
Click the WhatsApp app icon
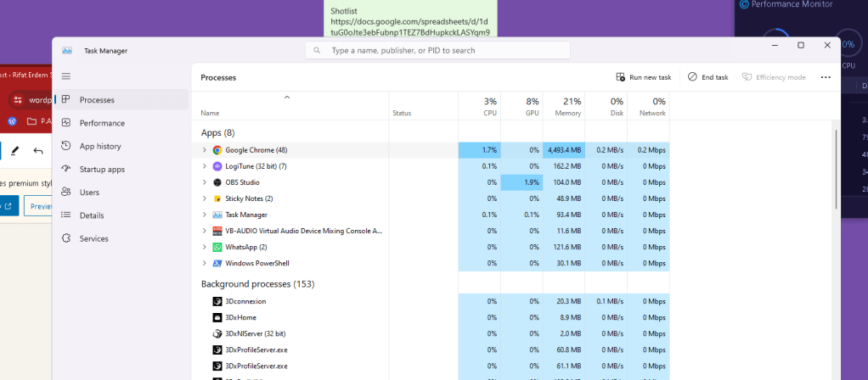[217, 247]
